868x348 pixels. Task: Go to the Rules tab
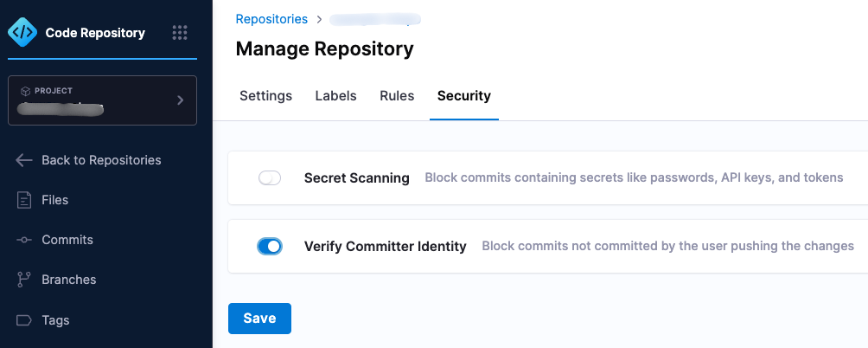[397, 96]
